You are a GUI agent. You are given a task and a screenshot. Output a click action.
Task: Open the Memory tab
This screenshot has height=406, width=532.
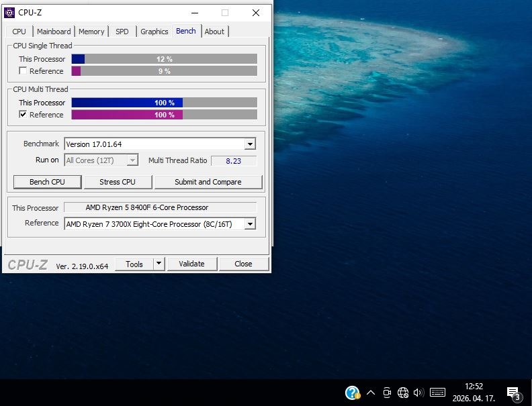coord(91,32)
